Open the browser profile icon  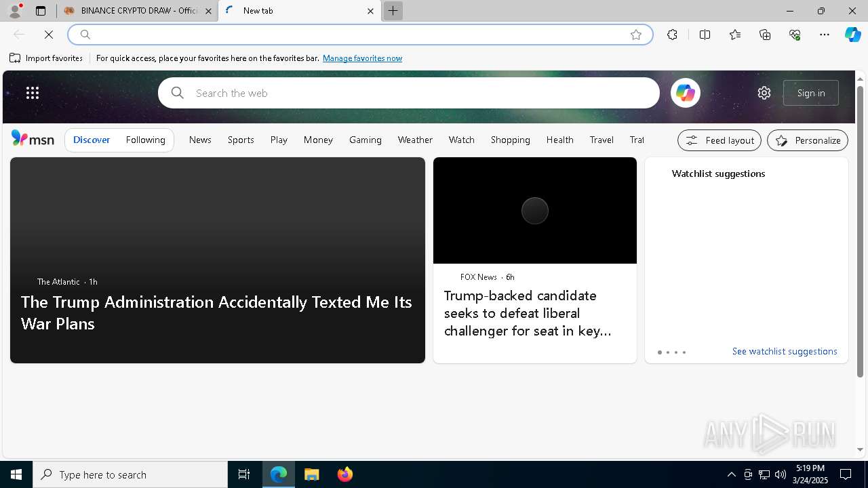pos(15,11)
